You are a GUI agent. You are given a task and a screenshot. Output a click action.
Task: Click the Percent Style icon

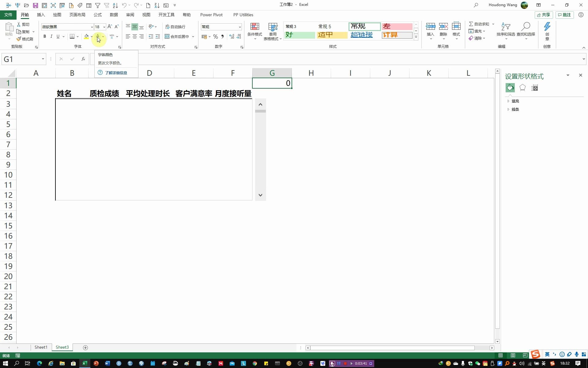click(x=216, y=36)
